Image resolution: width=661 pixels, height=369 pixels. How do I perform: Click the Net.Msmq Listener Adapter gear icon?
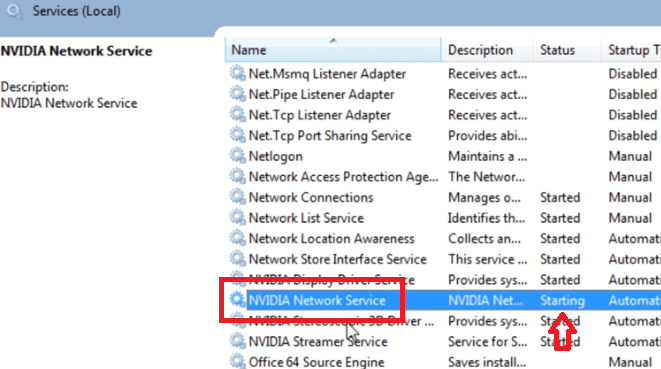tap(237, 73)
